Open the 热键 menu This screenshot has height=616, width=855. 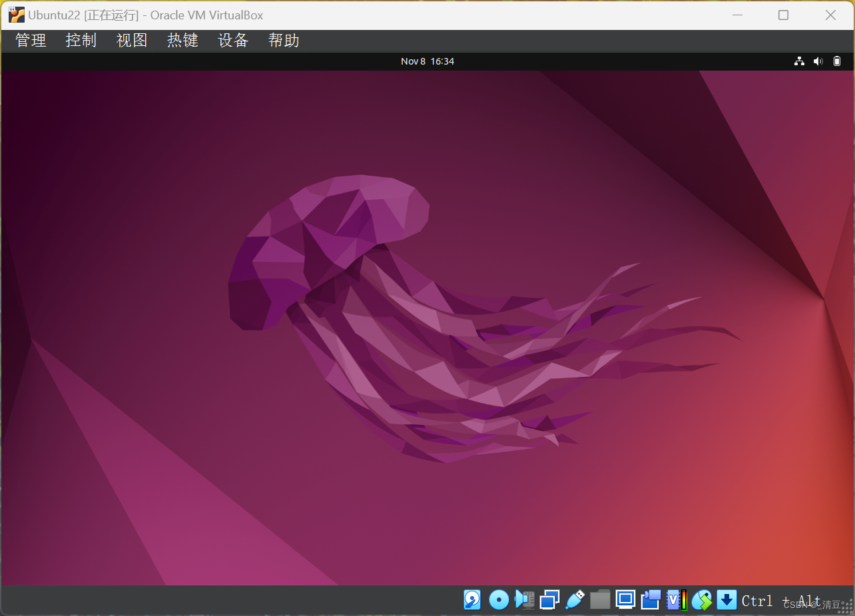[182, 41]
